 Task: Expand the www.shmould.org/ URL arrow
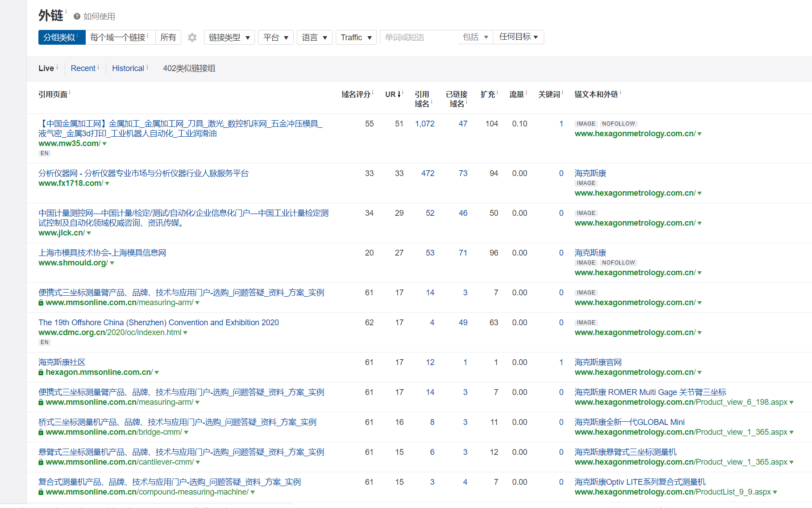click(112, 263)
